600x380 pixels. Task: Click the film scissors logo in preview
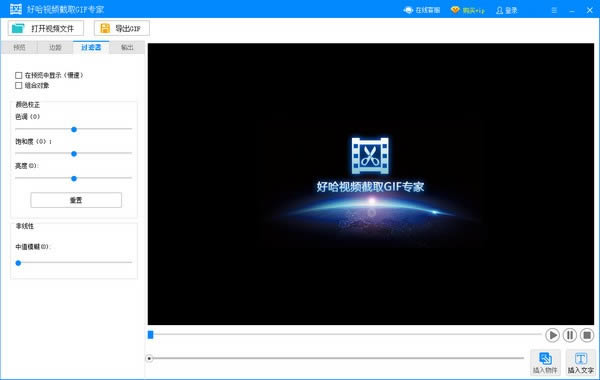pyautogui.click(x=370, y=156)
